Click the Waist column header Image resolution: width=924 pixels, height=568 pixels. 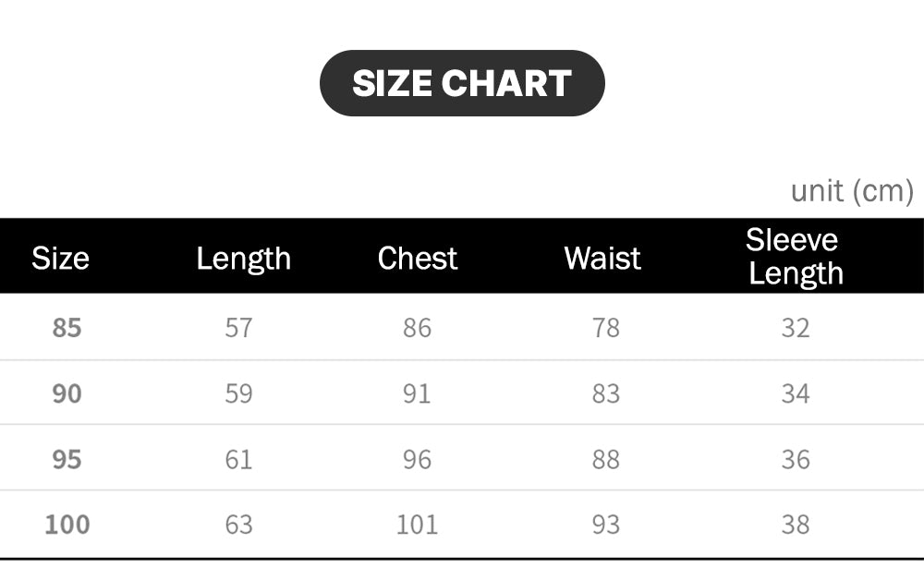602,258
